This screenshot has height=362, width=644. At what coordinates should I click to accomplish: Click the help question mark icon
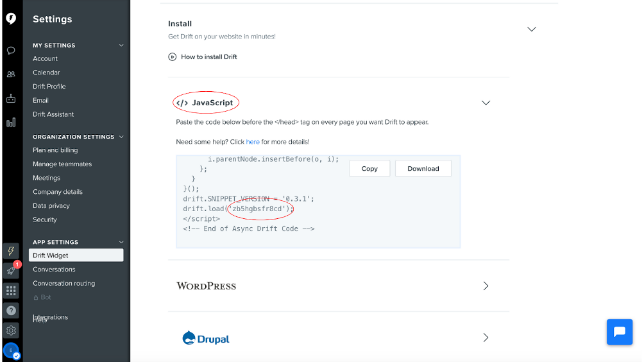tap(11, 311)
